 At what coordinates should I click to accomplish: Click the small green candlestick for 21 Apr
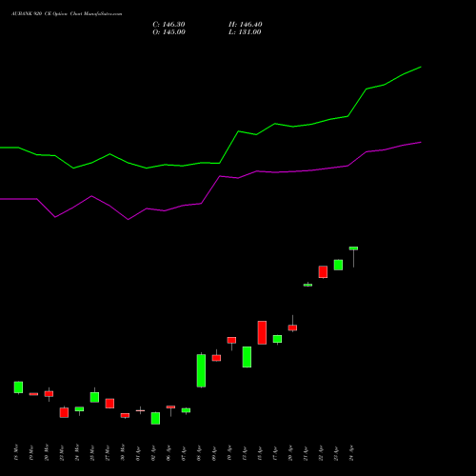(x=307, y=285)
